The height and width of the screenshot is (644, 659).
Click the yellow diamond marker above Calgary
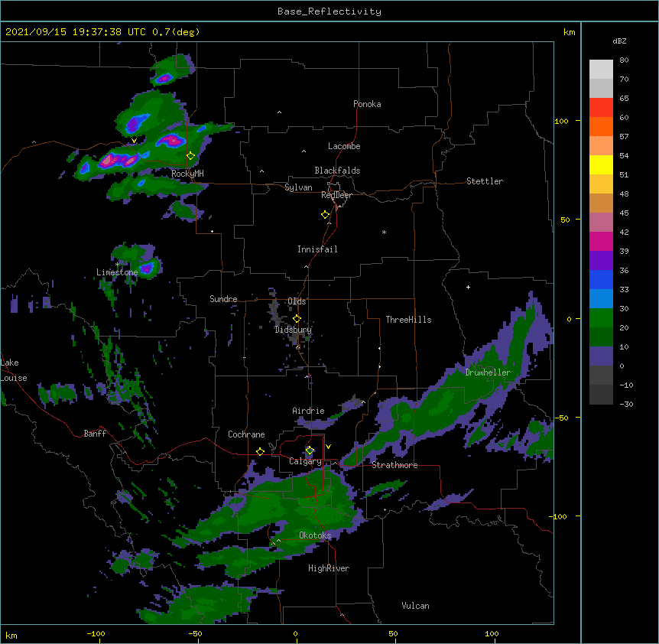pos(310,450)
